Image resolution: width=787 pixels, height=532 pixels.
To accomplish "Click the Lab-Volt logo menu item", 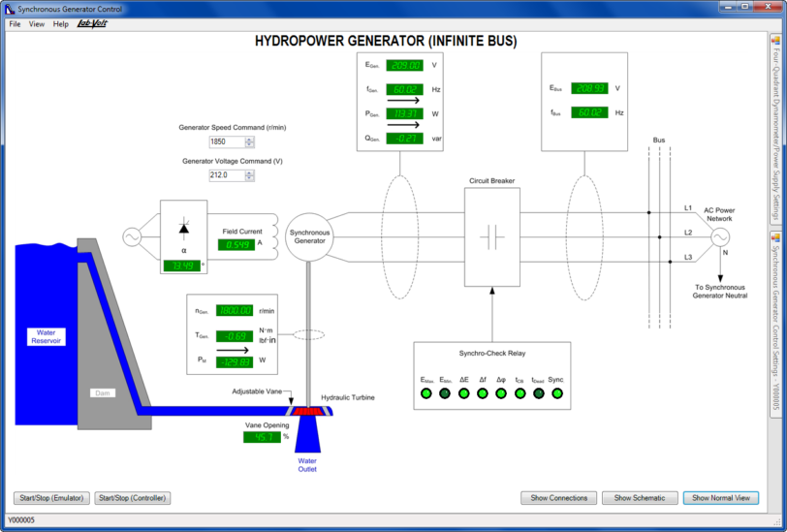I will click(x=92, y=23).
